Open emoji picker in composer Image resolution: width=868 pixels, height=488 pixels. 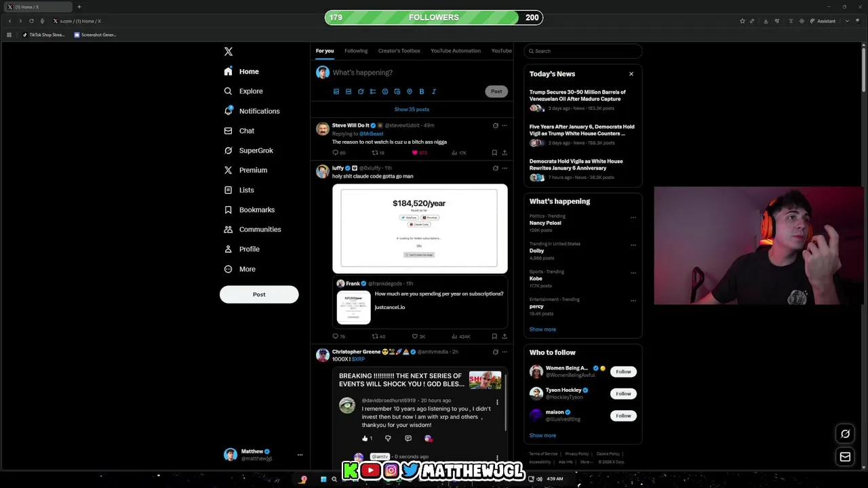tap(385, 91)
